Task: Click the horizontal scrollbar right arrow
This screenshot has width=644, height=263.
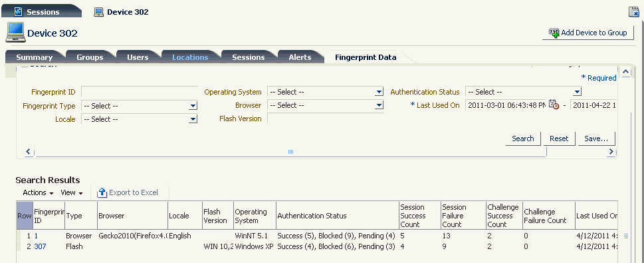Action: [611, 152]
